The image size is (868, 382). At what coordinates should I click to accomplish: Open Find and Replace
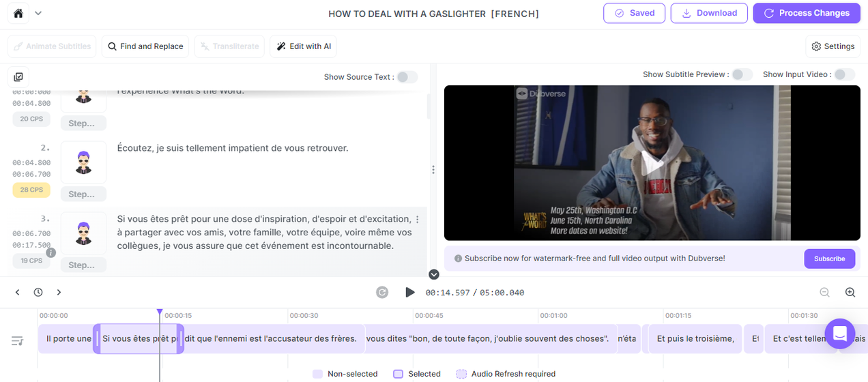[x=145, y=46]
